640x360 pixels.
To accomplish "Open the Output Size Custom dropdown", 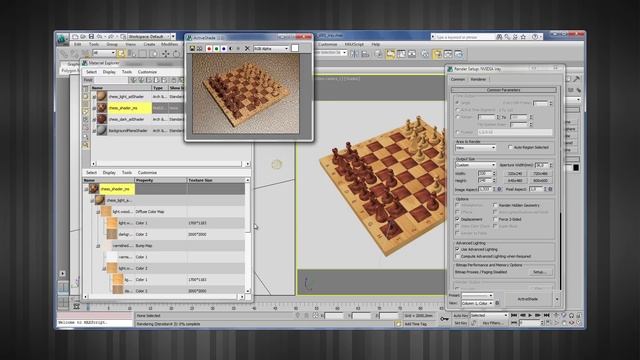I will [x=476, y=165].
